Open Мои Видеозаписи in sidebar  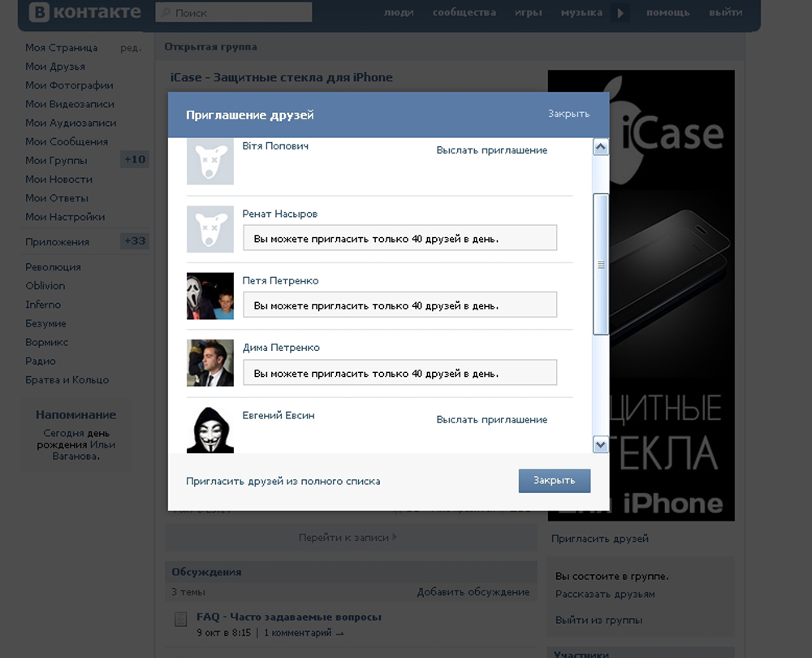point(69,104)
